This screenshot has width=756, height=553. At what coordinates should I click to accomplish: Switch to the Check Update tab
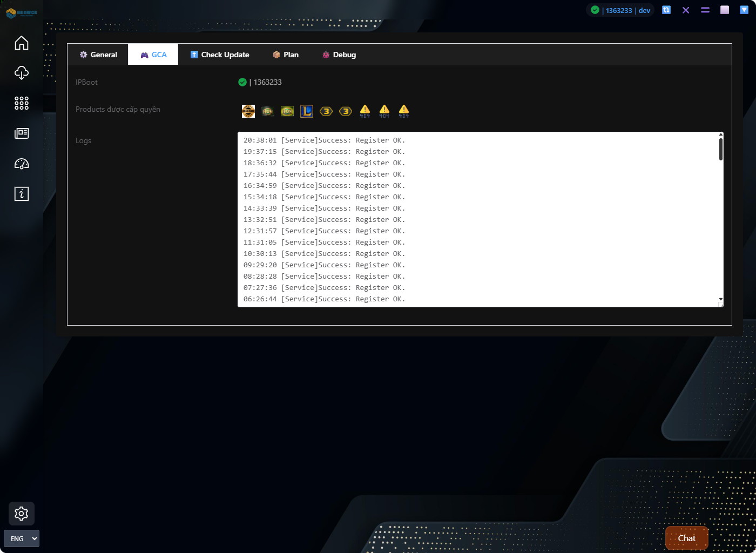[x=220, y=55]
